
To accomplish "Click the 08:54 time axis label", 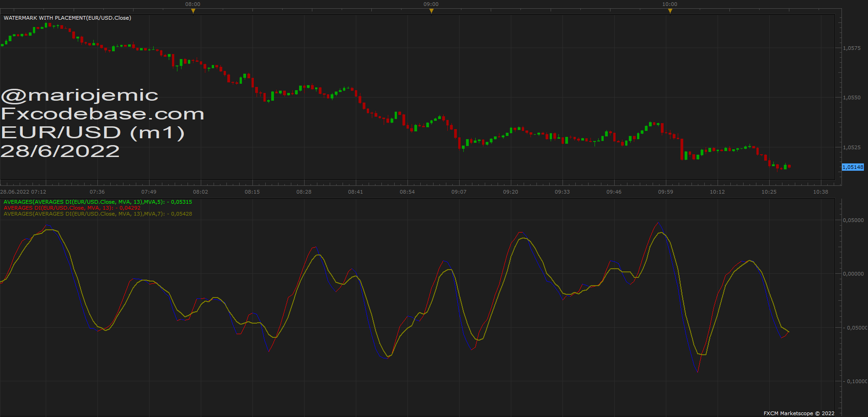I will click(x=407, y=192).
